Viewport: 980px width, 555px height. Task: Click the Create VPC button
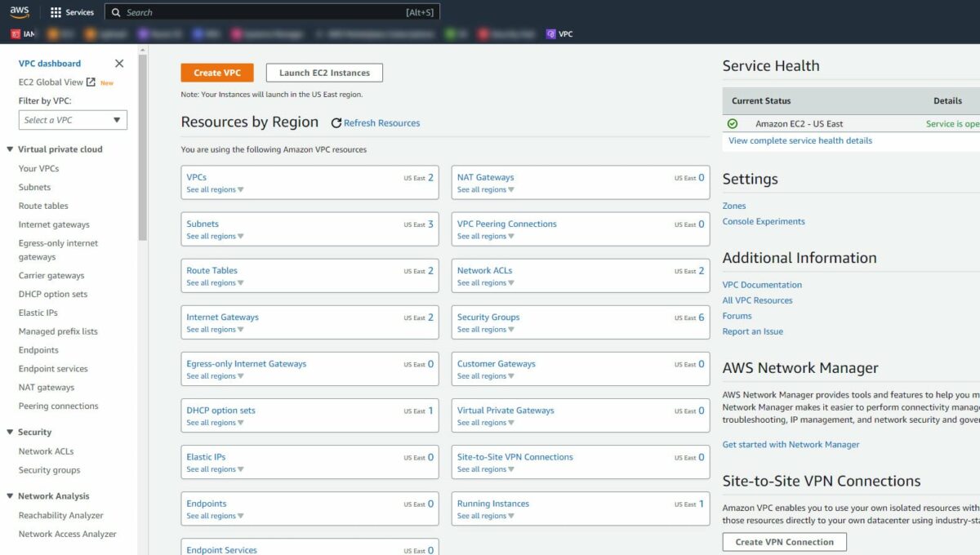[x=216, y=72]
